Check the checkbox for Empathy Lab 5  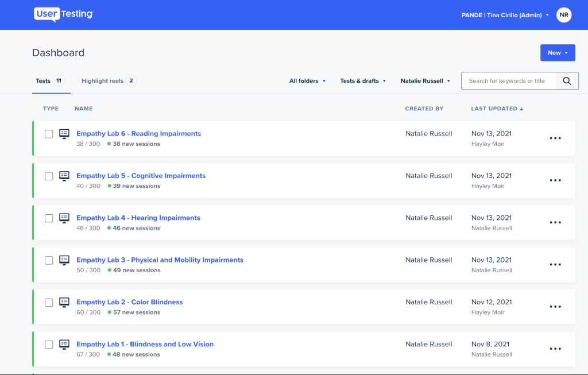point(49,176)
